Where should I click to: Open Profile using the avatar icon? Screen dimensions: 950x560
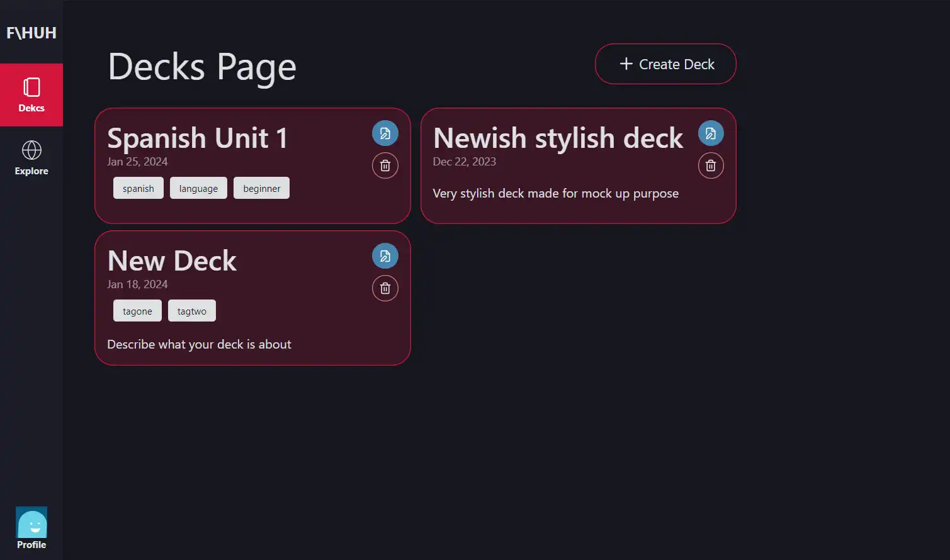tap(31, 524)
